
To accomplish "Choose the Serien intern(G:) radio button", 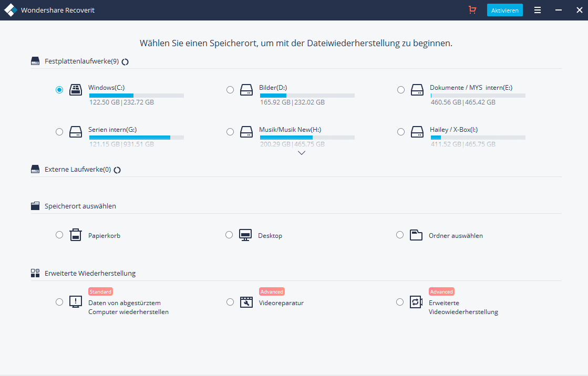I will click(59, 132).
